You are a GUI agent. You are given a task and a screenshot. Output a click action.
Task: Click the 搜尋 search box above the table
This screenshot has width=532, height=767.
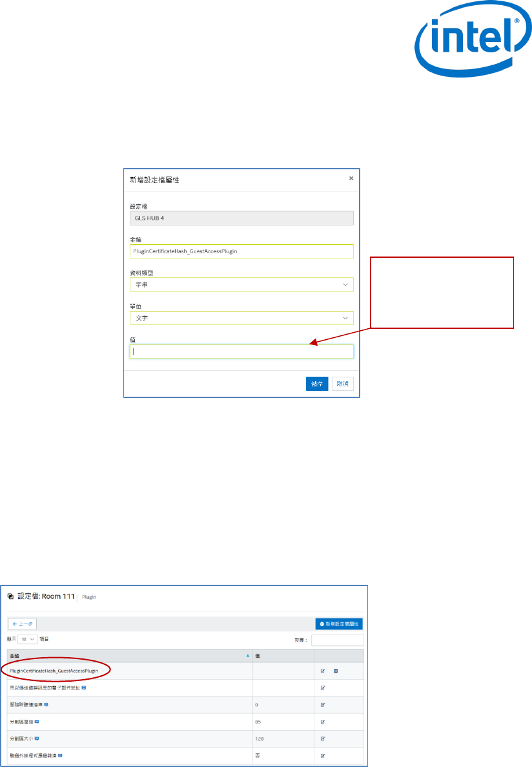point(338,640)
